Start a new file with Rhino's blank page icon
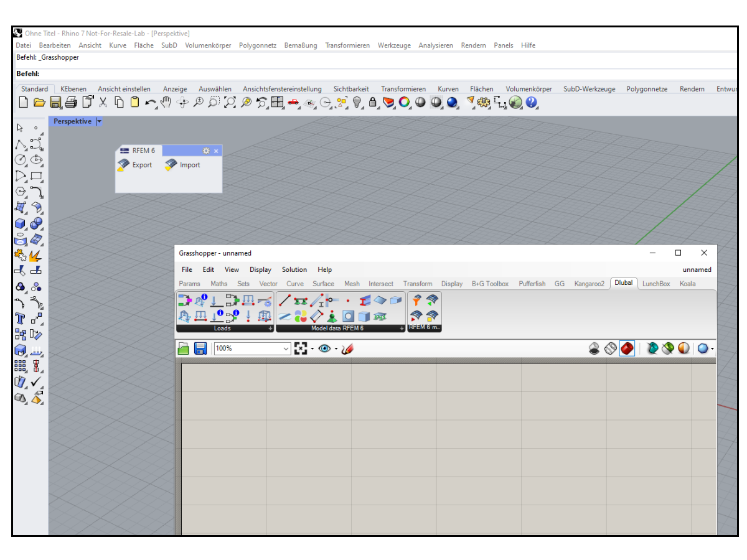The width and height of the screenshot is (747, 560). point(23,103)
